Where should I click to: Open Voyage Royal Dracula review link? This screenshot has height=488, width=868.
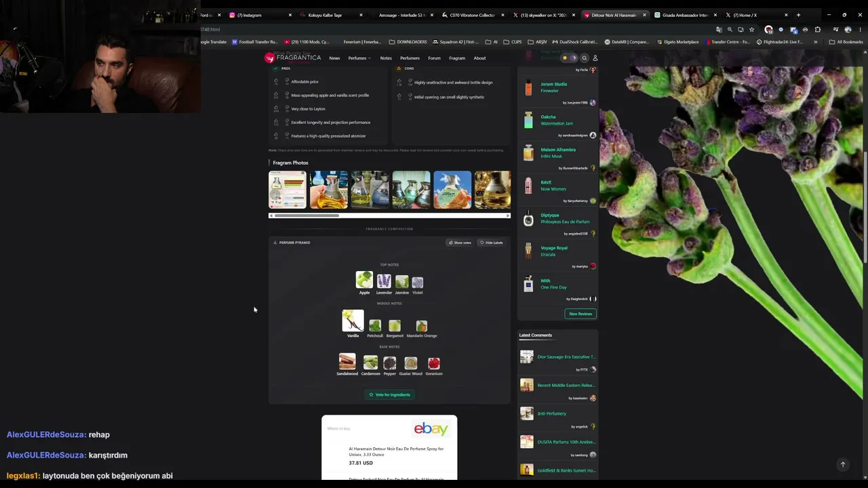[554, 251]
